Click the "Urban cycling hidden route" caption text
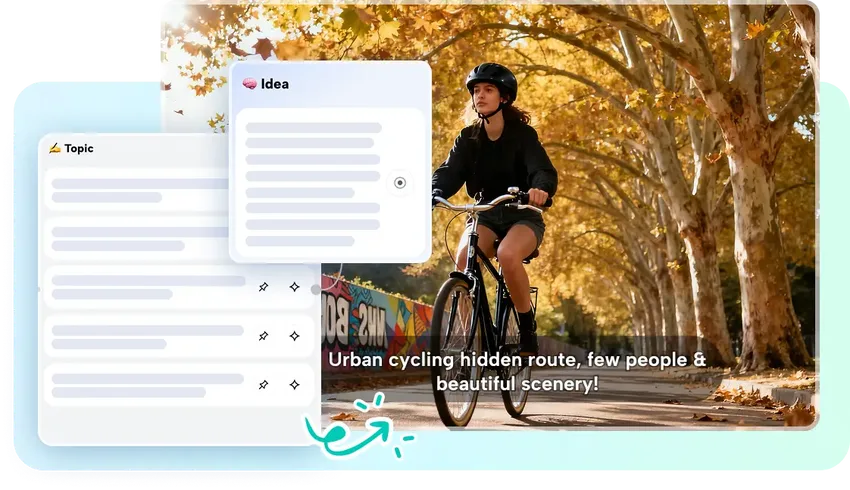 [517, 370]
